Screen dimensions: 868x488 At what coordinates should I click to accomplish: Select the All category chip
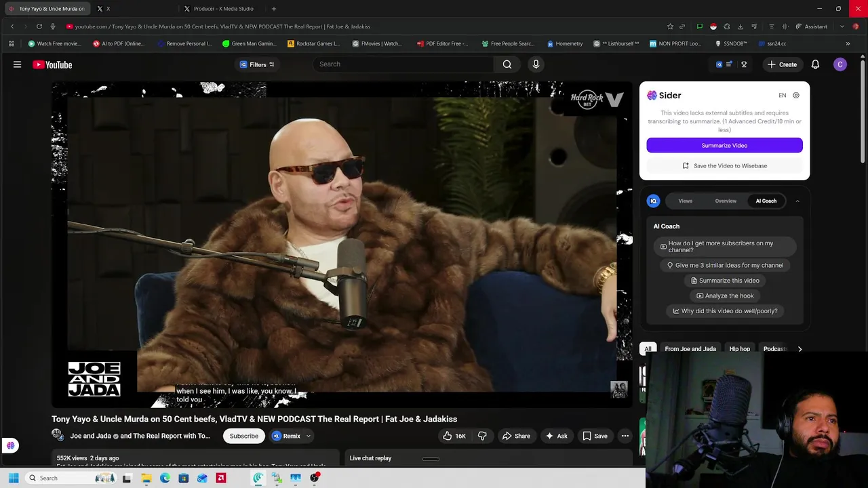648,349
